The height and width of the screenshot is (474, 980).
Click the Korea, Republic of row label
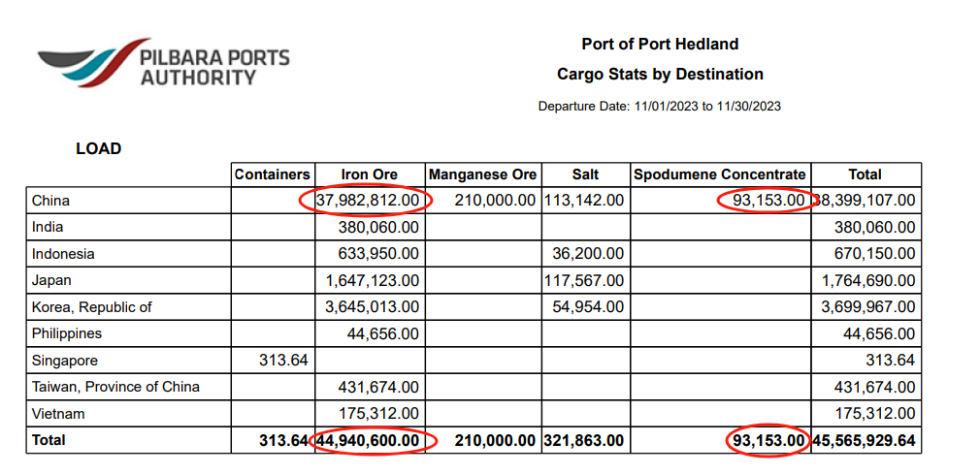coord(91,307)
